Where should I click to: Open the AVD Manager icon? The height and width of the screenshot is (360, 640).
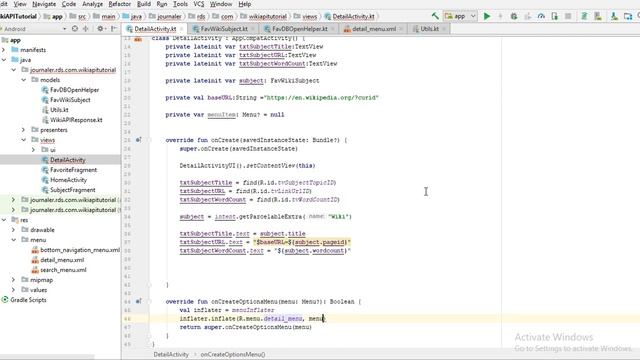pyautogui.click(x=598, y=16)
